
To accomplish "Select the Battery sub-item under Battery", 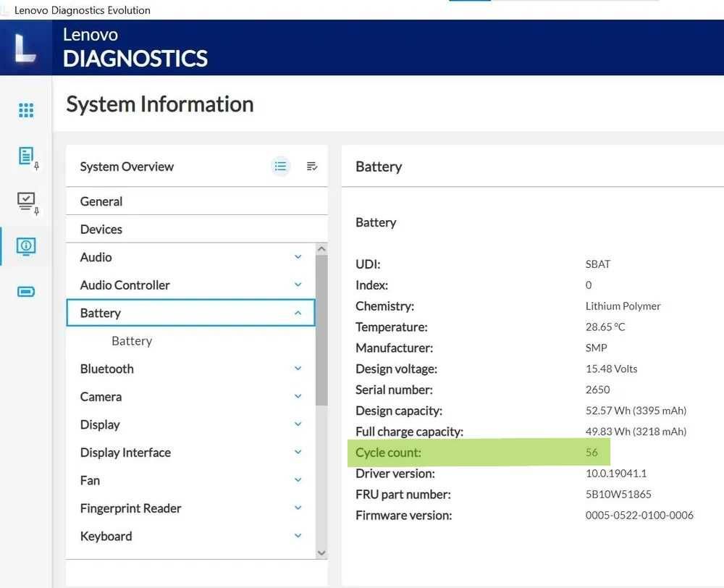I will point(132,341).
